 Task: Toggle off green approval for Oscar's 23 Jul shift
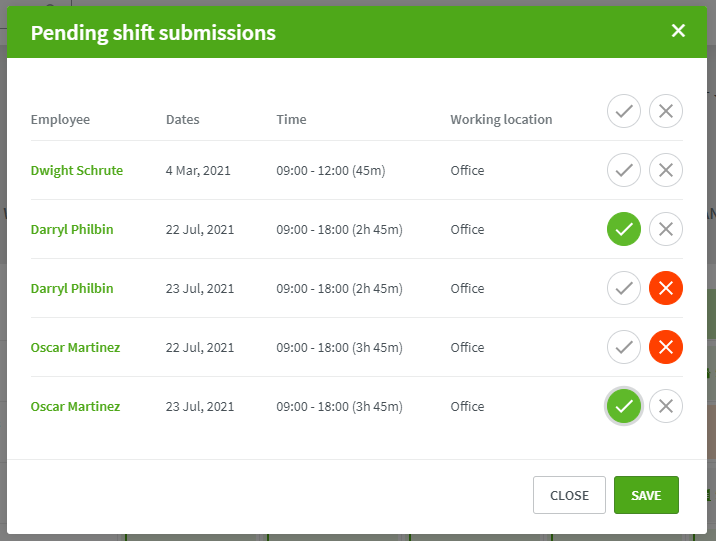[624, 406]
